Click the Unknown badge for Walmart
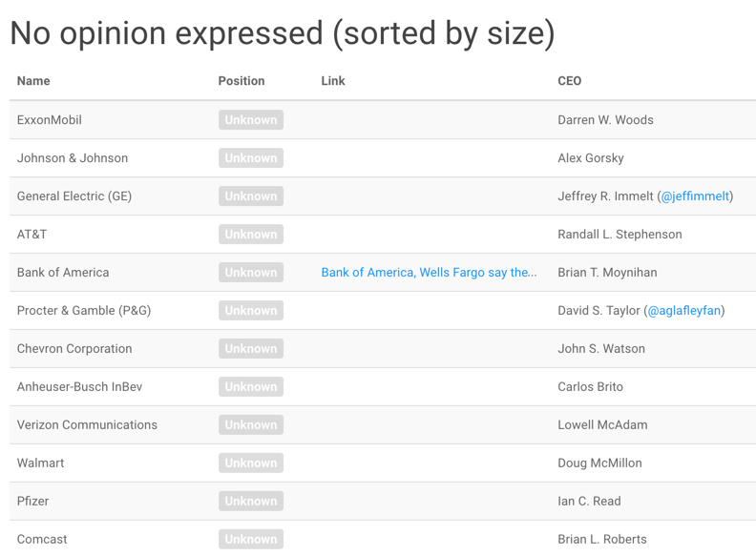Screen dimensions: 756x556 [251, 463]
